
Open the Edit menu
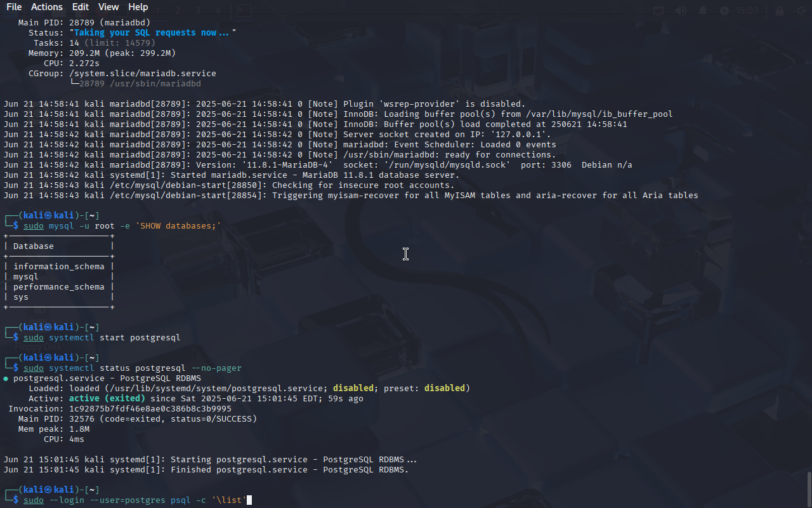click(81, 7)
